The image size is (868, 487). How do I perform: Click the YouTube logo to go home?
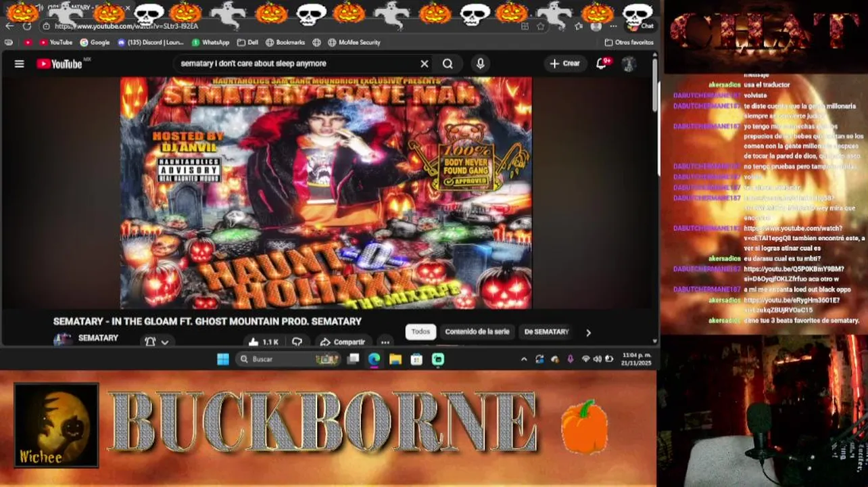tap(59, 64)
